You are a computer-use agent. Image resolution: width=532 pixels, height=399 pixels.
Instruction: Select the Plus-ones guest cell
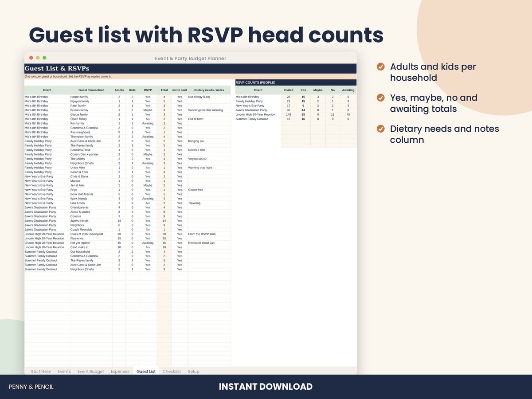click(91, 239)
